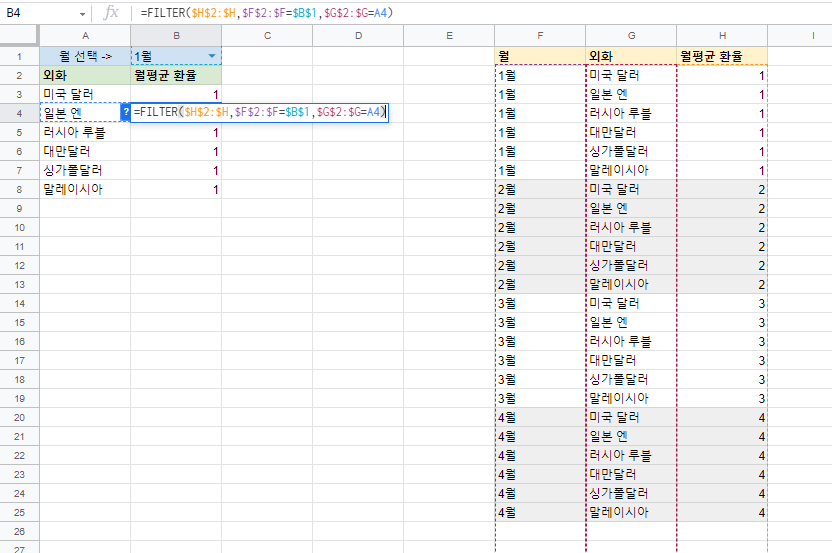832x553 pixels.
Task: Select row 26 header
Action: click(20, 531)
